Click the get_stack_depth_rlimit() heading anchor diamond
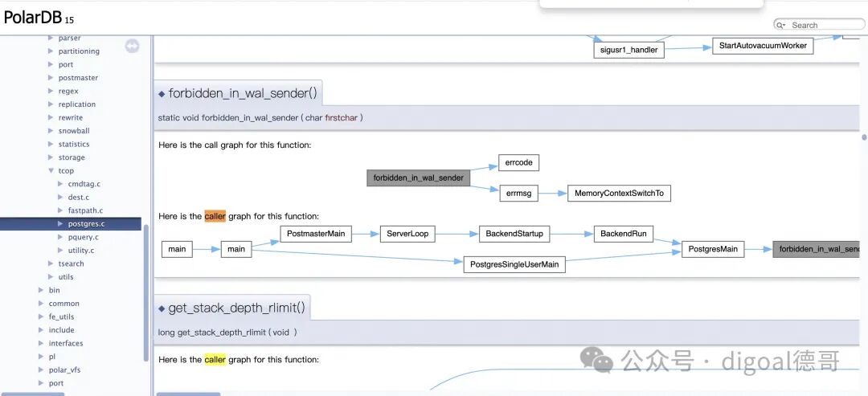This screenshot has height=396, width=868. pyautogui.click(x=162, y=308)
